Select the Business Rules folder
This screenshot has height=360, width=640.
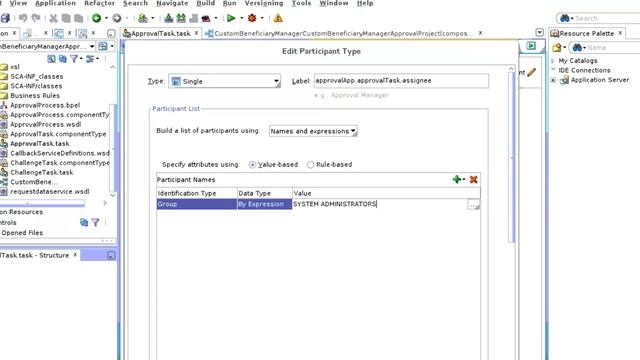pyautogui.click(x=35, y=96)
